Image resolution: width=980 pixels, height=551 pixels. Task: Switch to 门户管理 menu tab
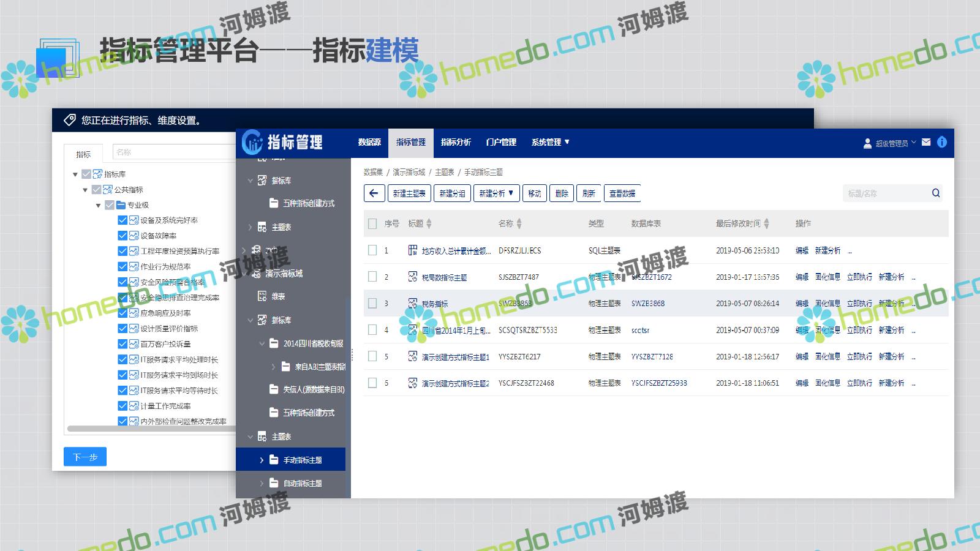click(x=501, y=142)
